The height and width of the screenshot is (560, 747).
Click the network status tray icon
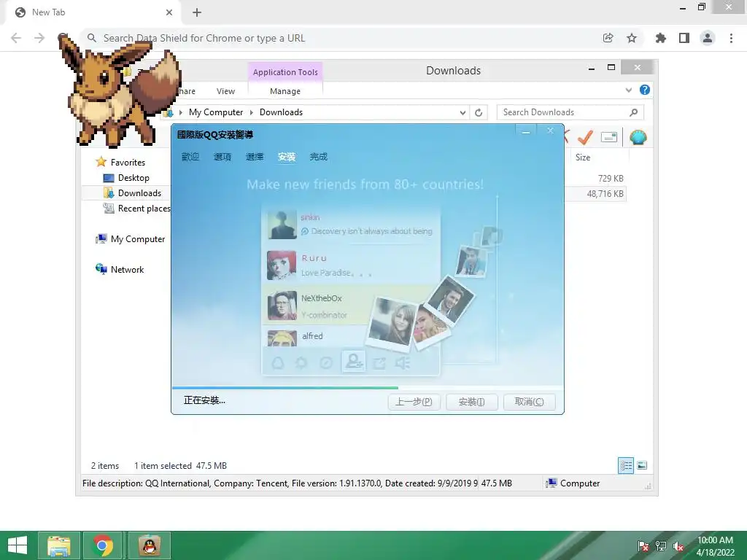(660, 546)
